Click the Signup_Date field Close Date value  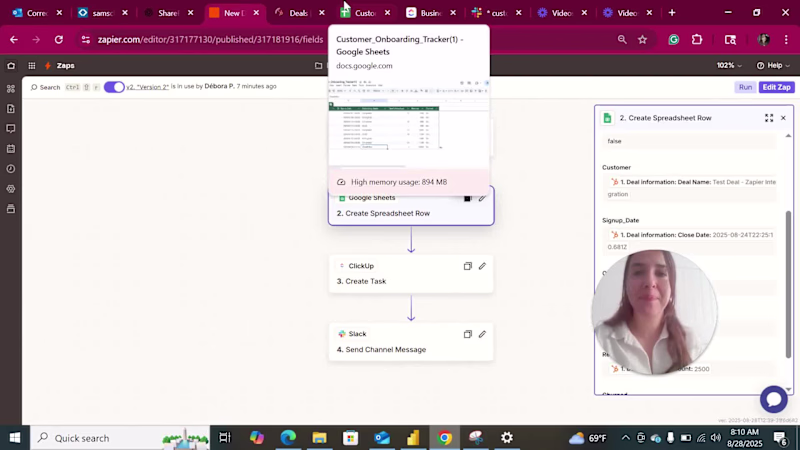pos(692,241)
